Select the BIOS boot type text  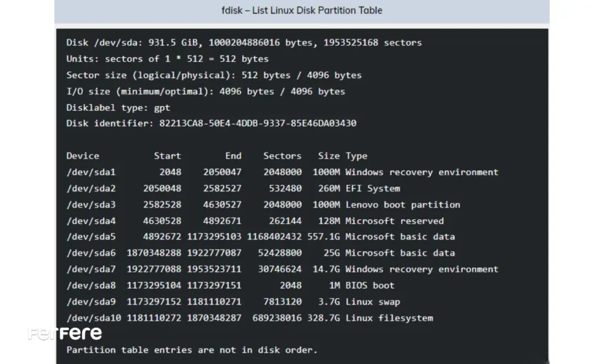(x=370, y=286)
